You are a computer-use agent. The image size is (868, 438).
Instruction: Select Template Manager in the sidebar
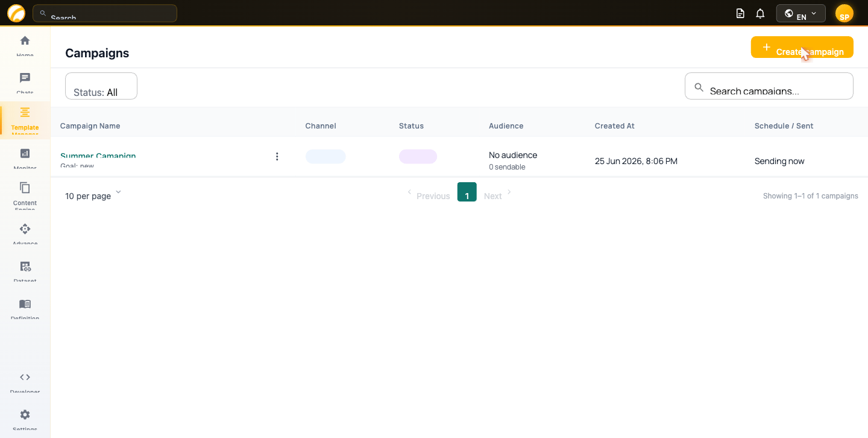tap(25, 119)
